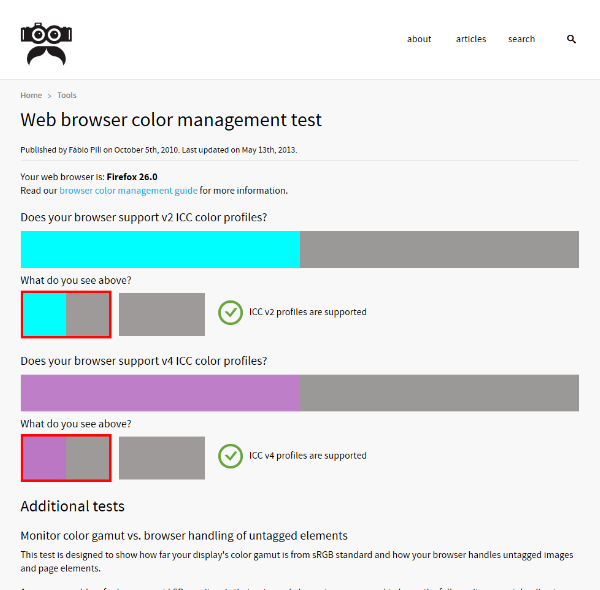Select the cyan-and-gray v2 answer option
600x590 pixels.
66,314
